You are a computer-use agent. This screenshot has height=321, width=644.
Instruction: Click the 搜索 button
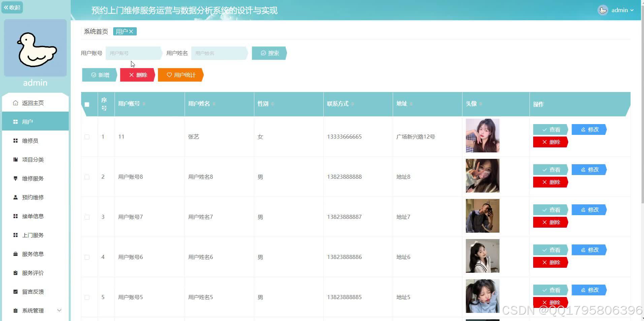click(269, 53)
